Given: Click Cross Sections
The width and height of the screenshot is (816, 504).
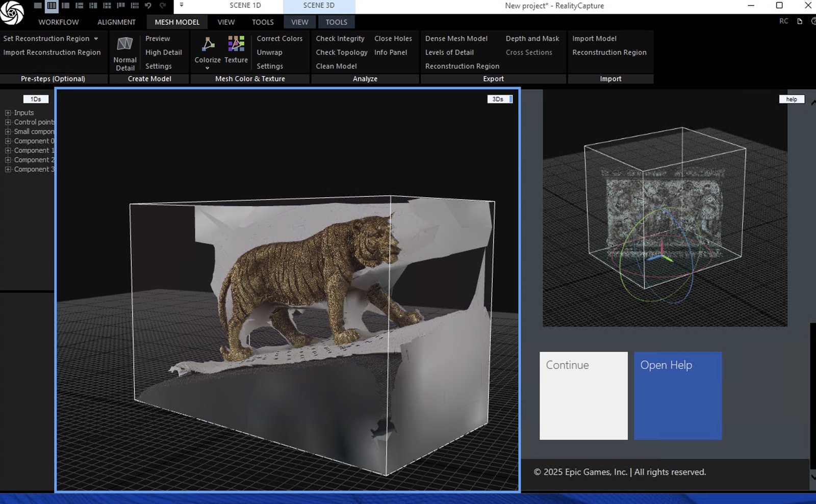Looking at the screenshot, I should pos(529,52).
